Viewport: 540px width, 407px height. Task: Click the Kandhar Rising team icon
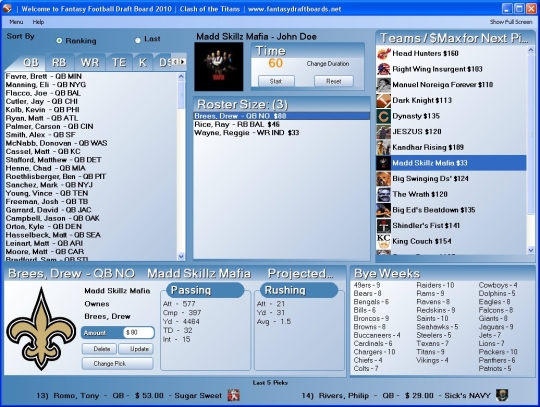click(383, 147)
